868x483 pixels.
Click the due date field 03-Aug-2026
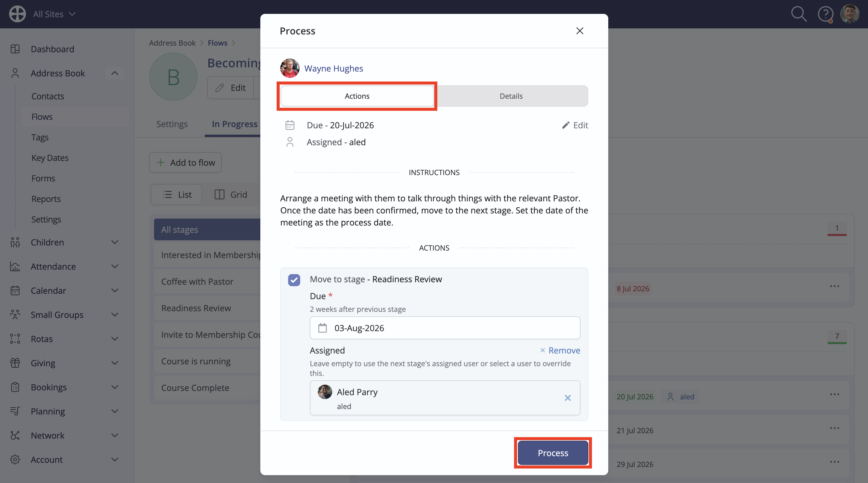(x=445, y=328)
